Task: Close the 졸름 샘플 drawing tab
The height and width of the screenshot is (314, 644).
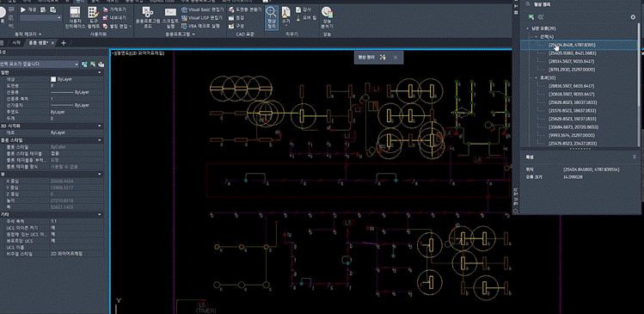Action: pyautogui.click(x=52, y=43)
